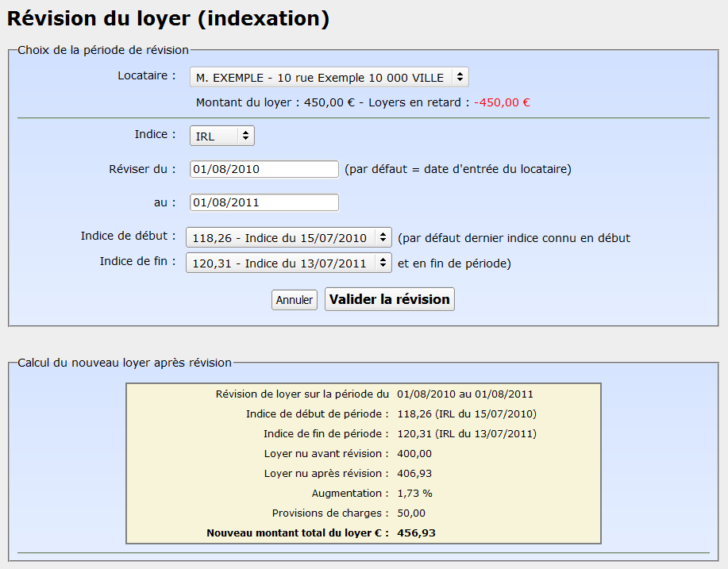Click the page title Révision du loyer
This screenshot has height=569, width=728.
[168, 19]
